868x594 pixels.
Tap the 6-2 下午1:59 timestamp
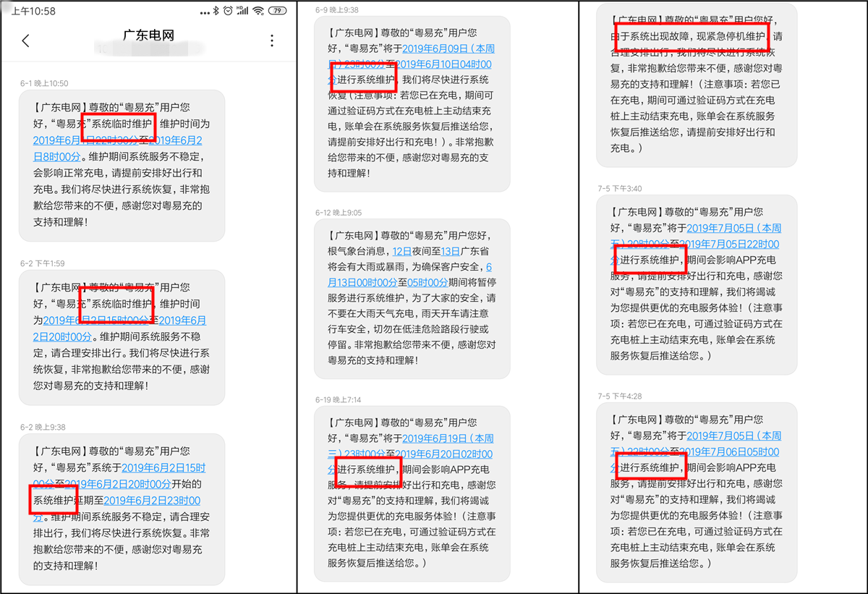pos(43,263)
